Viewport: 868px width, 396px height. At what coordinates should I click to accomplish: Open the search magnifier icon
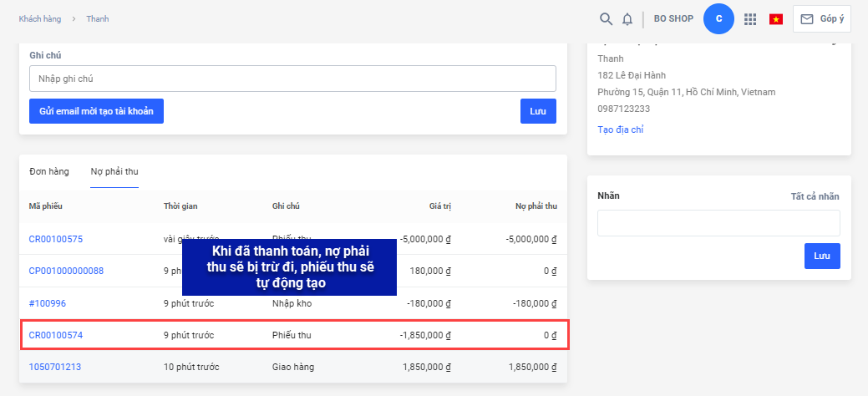607,19
